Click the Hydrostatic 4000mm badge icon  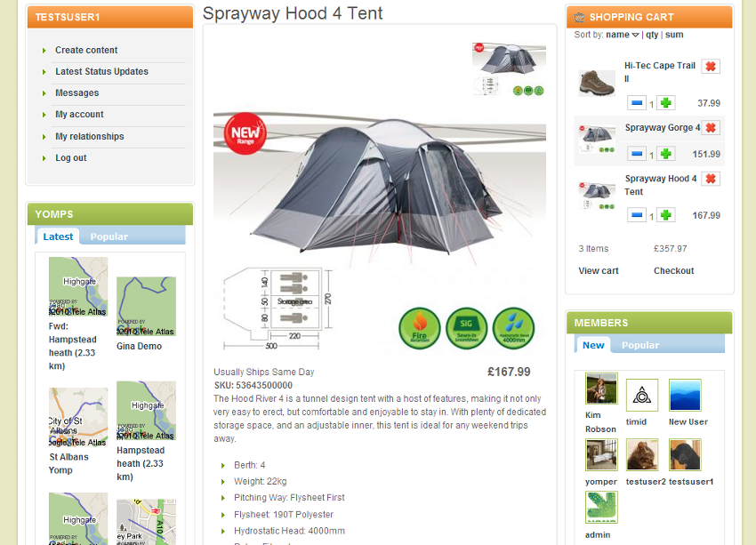(x=513, y=328)
